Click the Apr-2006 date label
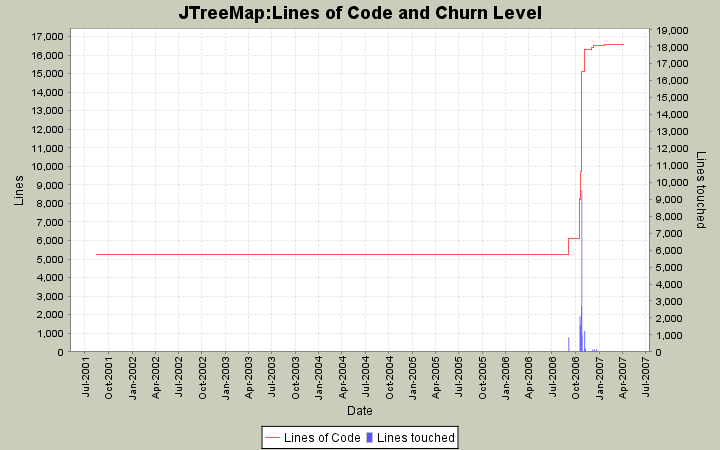This screenshot has width=720, height=450. click(x=529, y=377)
